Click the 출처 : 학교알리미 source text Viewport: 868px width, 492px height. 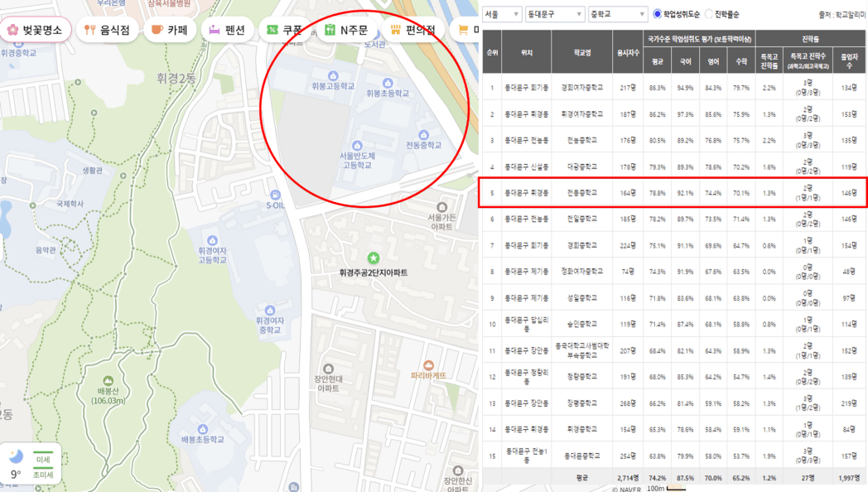point(842,15)
